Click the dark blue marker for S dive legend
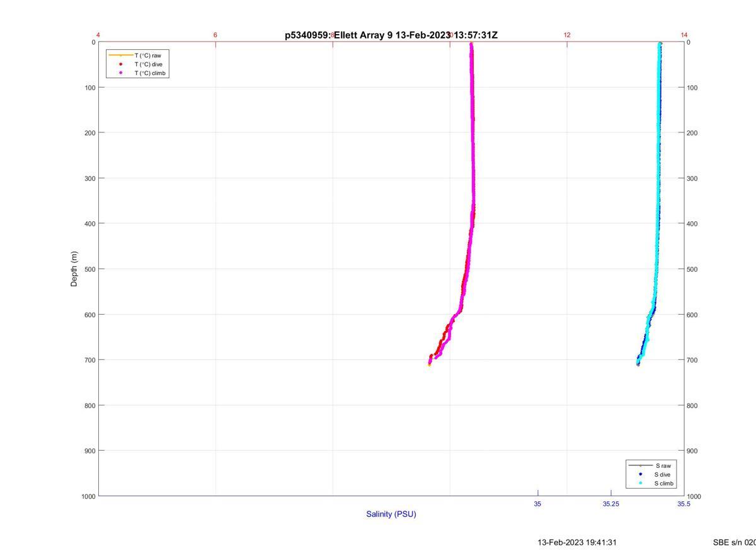This screenshot has height=558, width=756. 640,474
